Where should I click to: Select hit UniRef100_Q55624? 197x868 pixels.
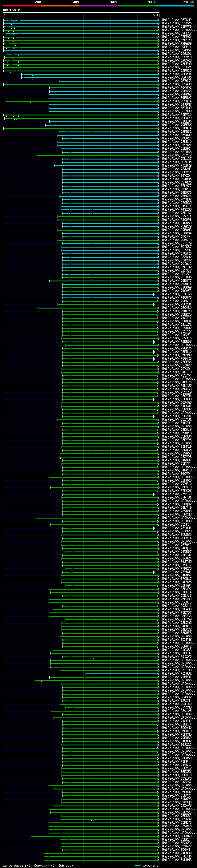click(x=177, y=196)
